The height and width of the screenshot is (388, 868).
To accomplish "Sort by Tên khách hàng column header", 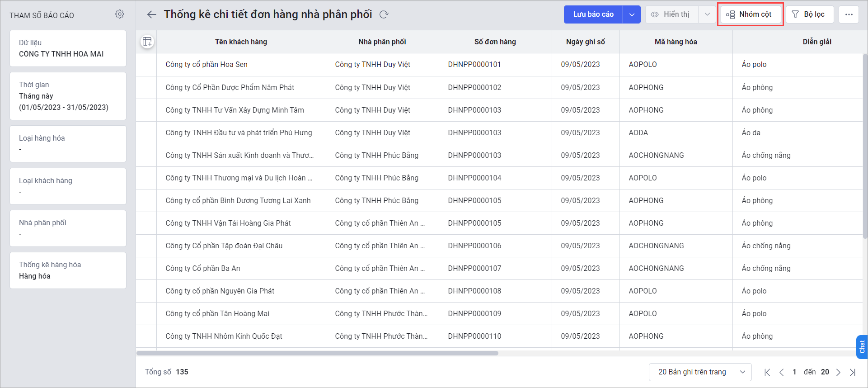I will coord(241,42).
